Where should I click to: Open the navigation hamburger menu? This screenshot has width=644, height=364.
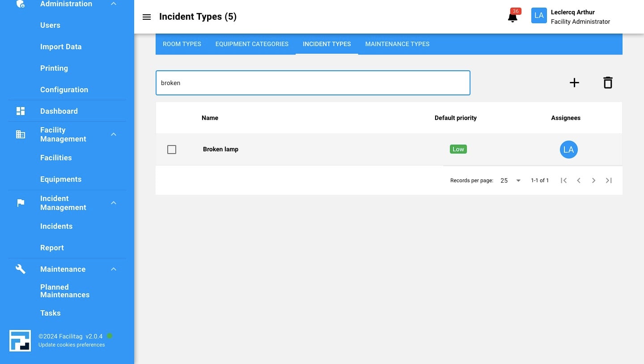(147, 17)
